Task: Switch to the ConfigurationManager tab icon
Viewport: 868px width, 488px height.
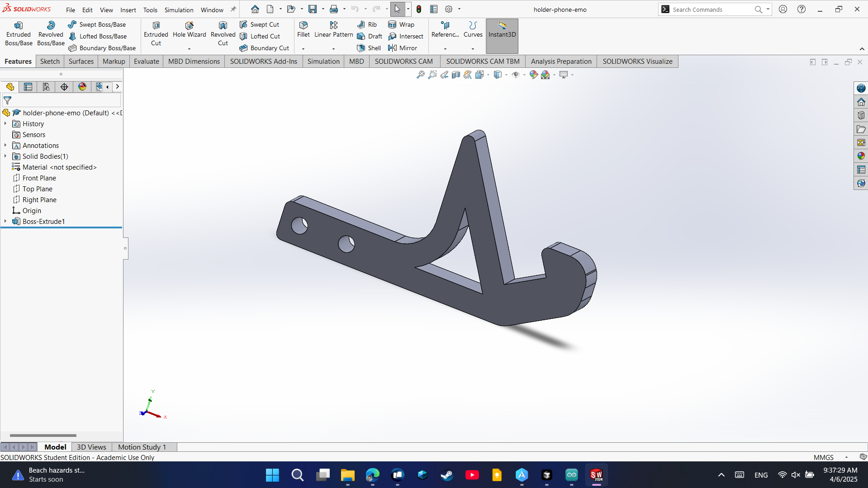Action: [x=46, y=87]
